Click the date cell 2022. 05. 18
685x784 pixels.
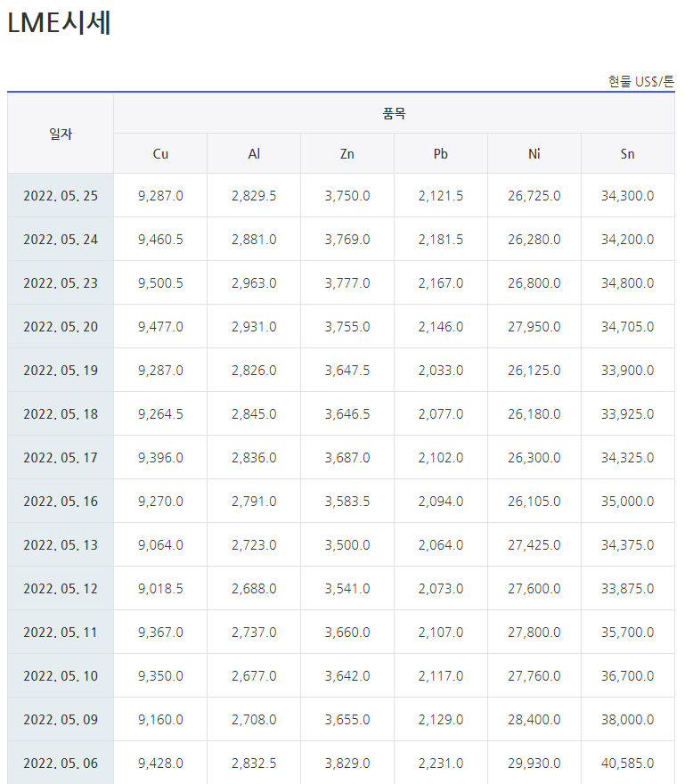coord(61,414)
